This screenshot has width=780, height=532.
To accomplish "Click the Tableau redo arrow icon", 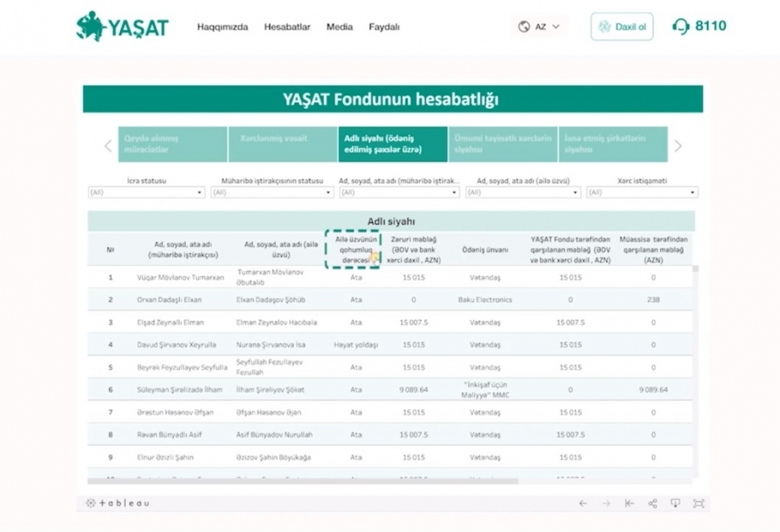I will coord(606,503).
